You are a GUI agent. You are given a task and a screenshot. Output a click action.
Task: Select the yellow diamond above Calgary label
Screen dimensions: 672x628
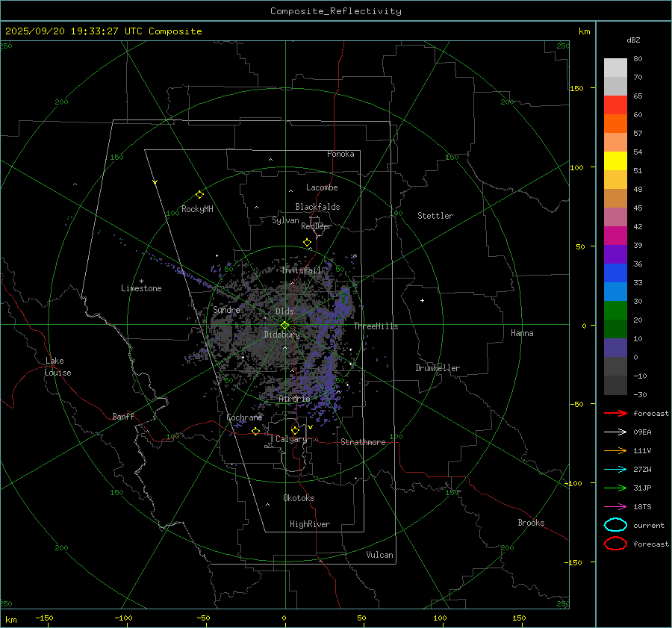click(295, 430)
